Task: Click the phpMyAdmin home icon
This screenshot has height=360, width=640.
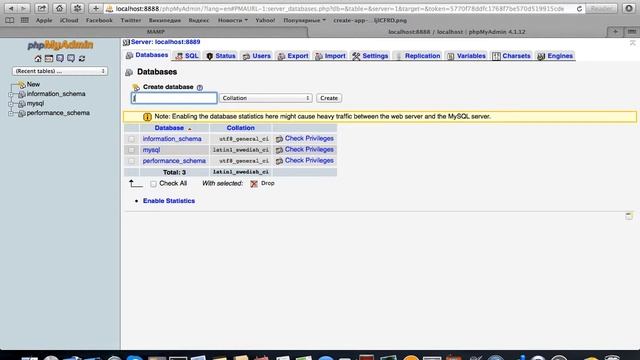Action: (38, 59)
